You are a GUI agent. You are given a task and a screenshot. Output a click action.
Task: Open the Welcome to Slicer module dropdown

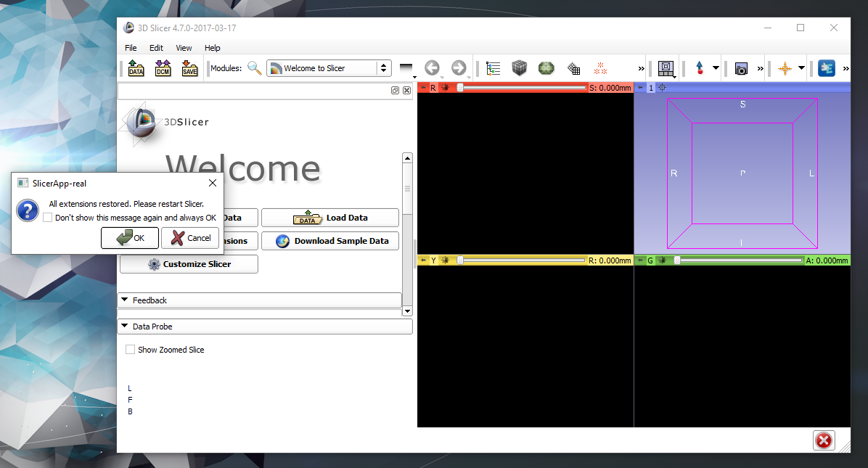[x=329, y=68]
